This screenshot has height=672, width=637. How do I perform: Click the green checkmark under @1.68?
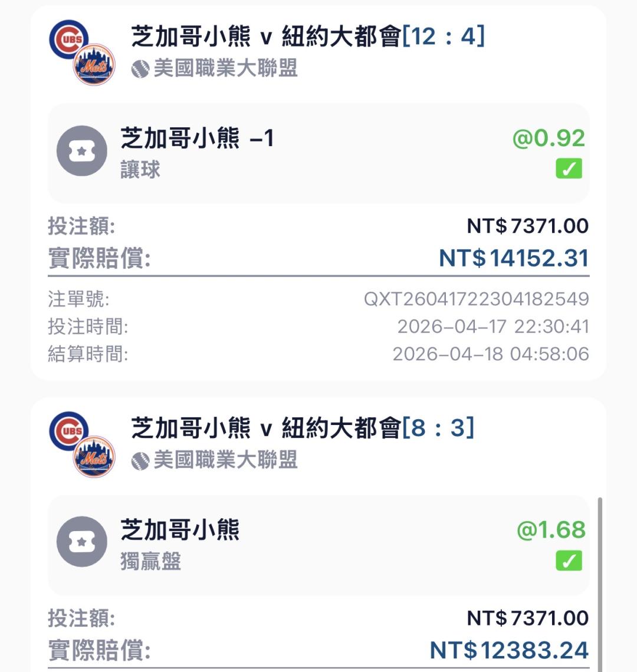(569, 561)
